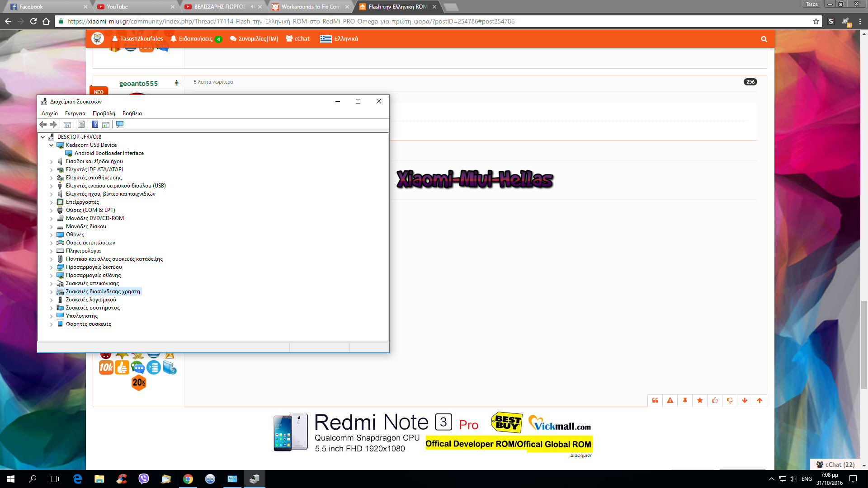Click the scan for hardware changes icon
The width and height of the screenshot is (868, 488).
pos(120,124)
